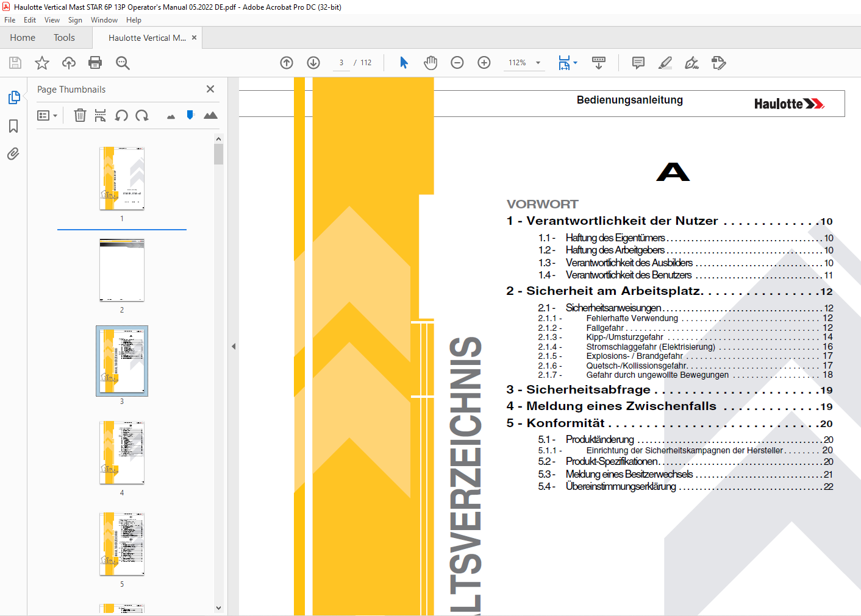Click 'Produkt-Spezifikationen' entry
861x616 pixels.
[x=612, y=461]
